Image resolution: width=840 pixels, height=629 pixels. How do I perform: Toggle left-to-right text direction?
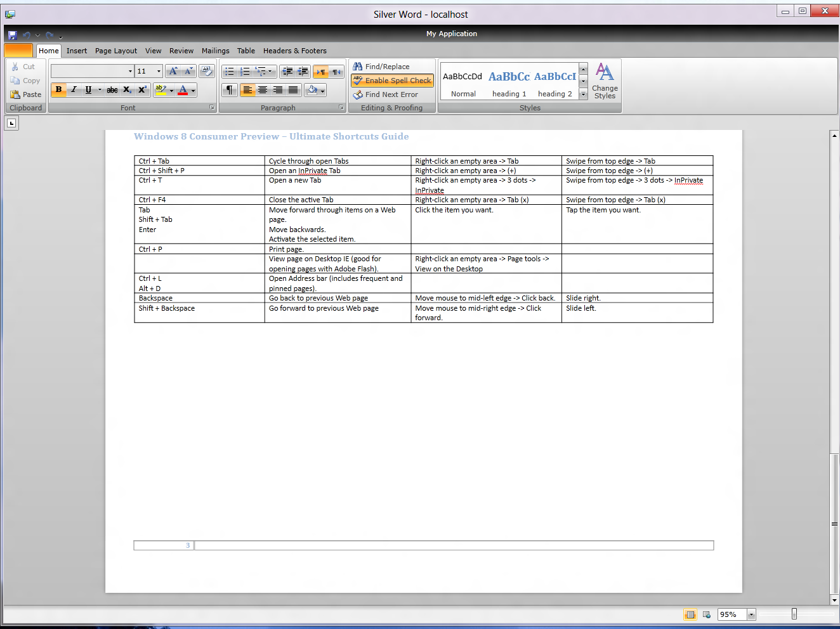tap(321, 71)
